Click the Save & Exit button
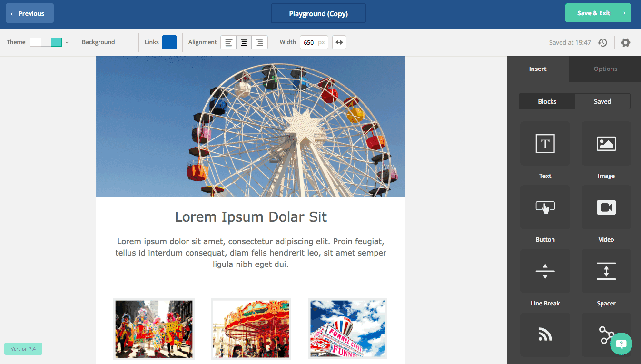This screenshot has width=641, height=364. [x=598, y=13]
